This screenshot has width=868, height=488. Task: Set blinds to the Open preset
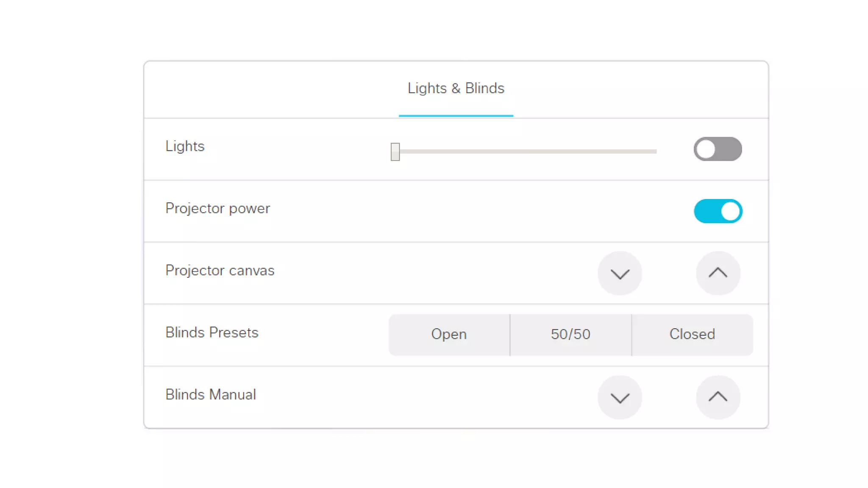449,334
